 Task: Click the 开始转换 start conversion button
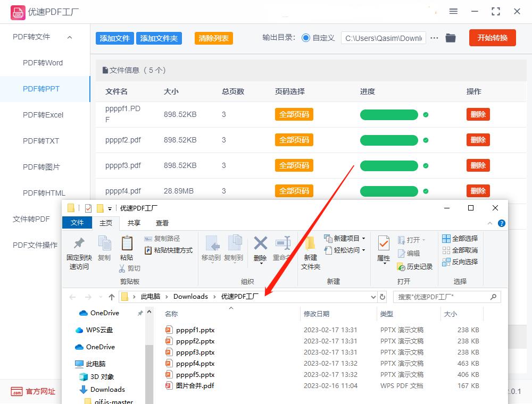click(x=492, y=38)
